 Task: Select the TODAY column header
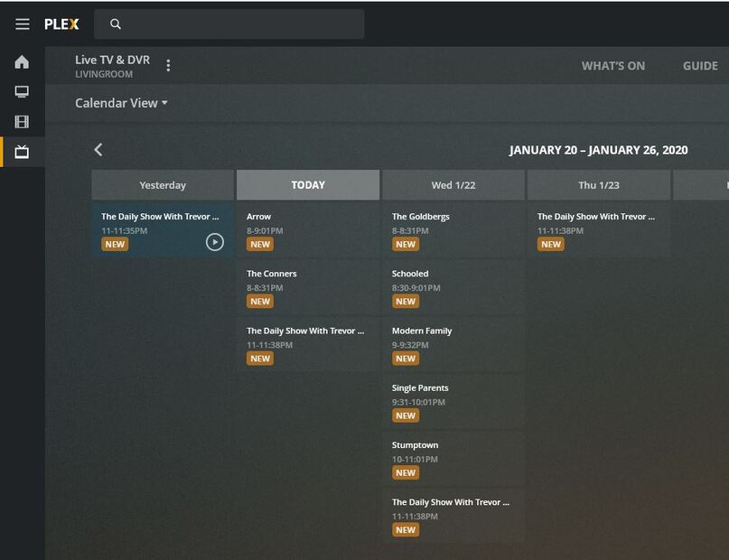pyautogui.click(x=308, y=185)
